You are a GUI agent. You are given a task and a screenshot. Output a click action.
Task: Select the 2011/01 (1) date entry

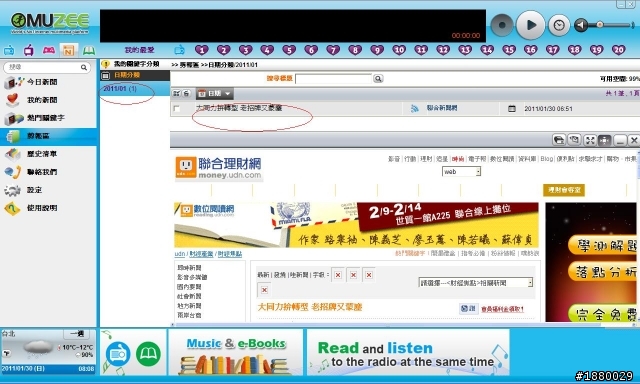pyautogui.click(x=120, y=89)
